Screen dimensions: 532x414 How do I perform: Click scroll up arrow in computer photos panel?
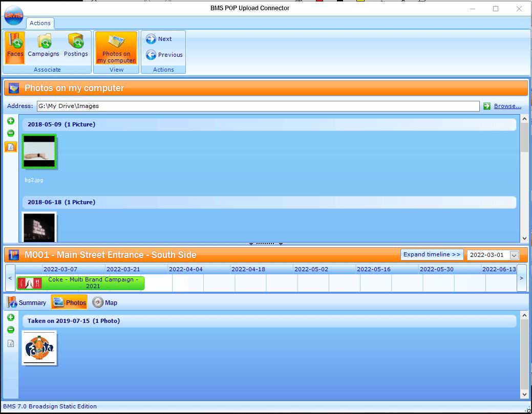[524, 119]
